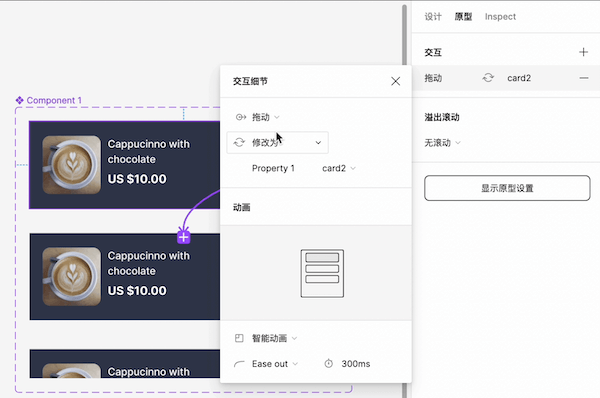The image size is (600, 398).
Task: Add a new interaction with plus icon
Action: [x=583, y=52]
